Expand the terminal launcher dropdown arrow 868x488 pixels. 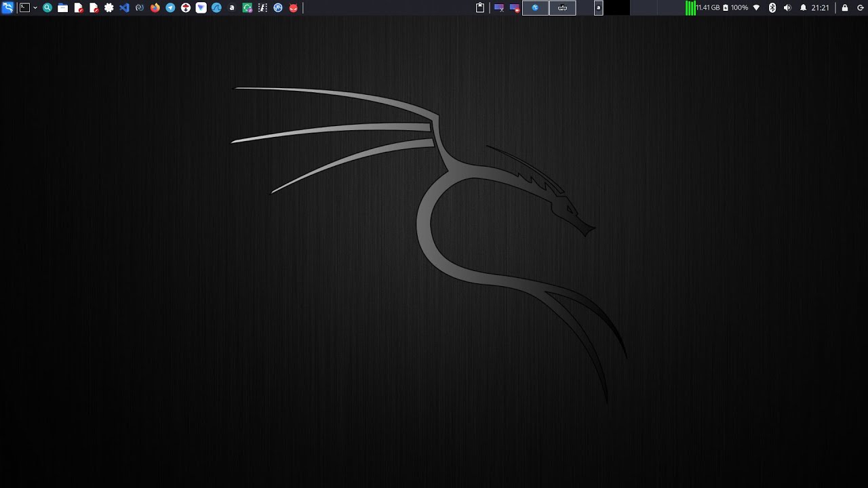[35, 7]
